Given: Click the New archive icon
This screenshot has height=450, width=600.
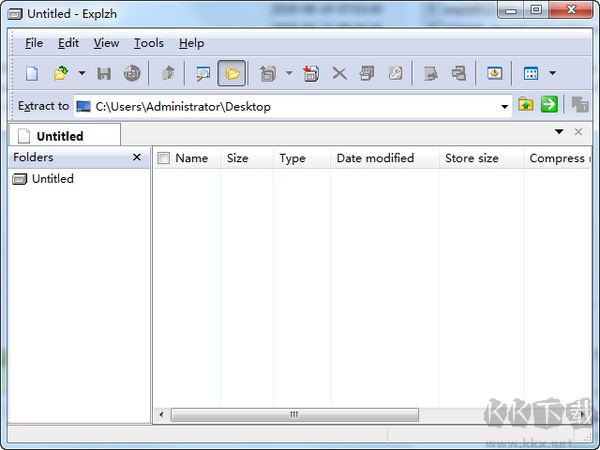Looking at the screenshot, I should [31, 73].
